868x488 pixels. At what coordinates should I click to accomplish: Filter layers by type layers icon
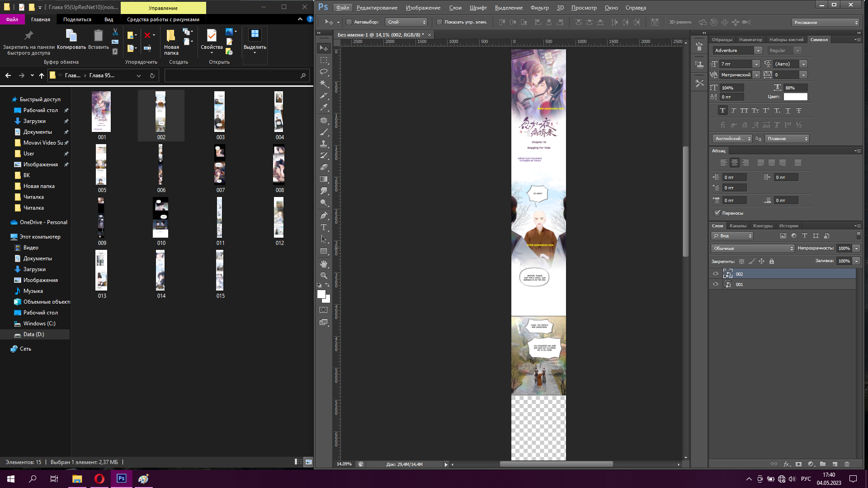point(805,236)
